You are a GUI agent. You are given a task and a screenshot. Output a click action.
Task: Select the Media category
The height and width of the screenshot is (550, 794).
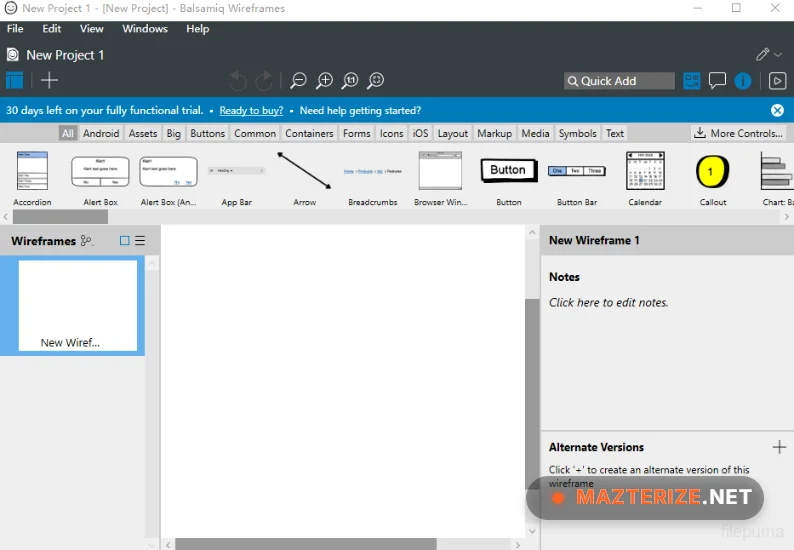(x=535, y=133)
